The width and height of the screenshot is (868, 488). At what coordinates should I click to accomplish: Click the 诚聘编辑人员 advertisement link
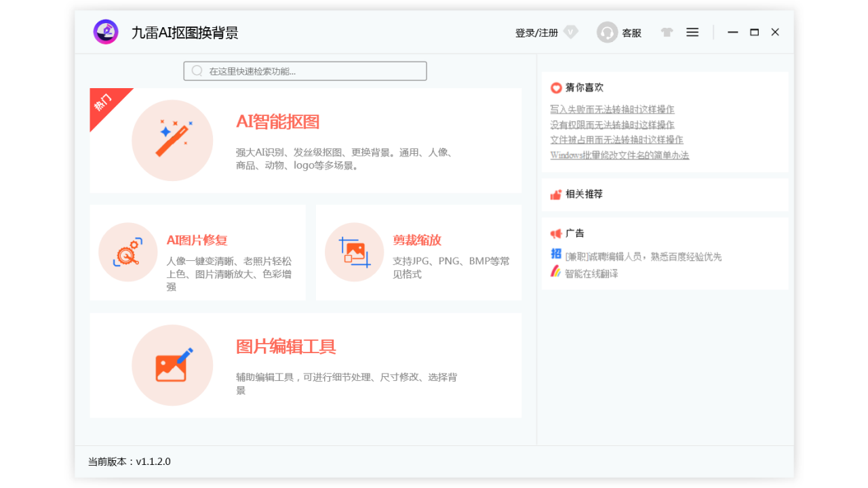643,257
